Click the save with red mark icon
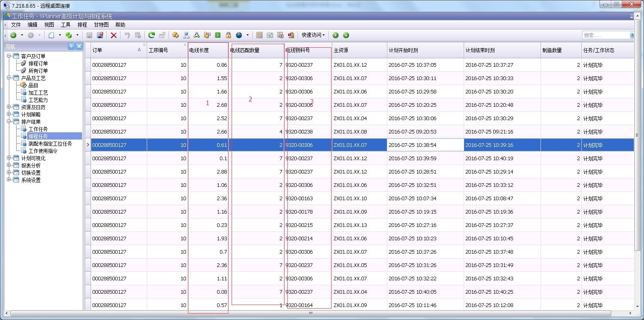 [100, 35]
